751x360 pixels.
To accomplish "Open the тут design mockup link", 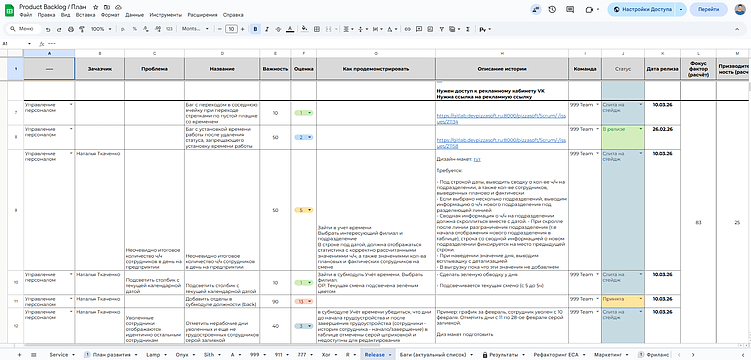I will pyautogui.click(x=477, y=159).
